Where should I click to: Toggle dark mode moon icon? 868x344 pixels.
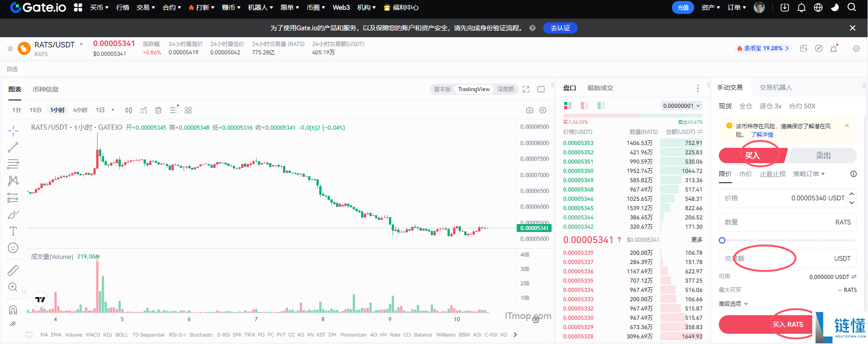[835, 7]
